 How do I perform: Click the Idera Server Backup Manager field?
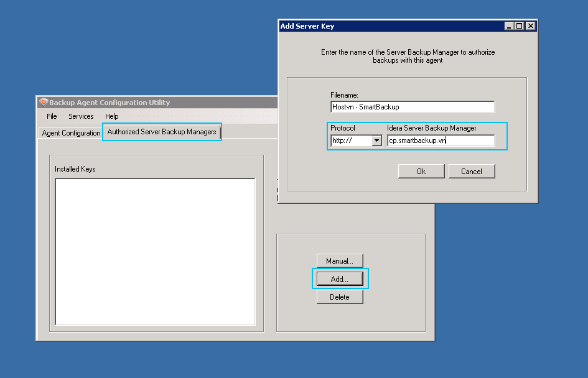441,141
